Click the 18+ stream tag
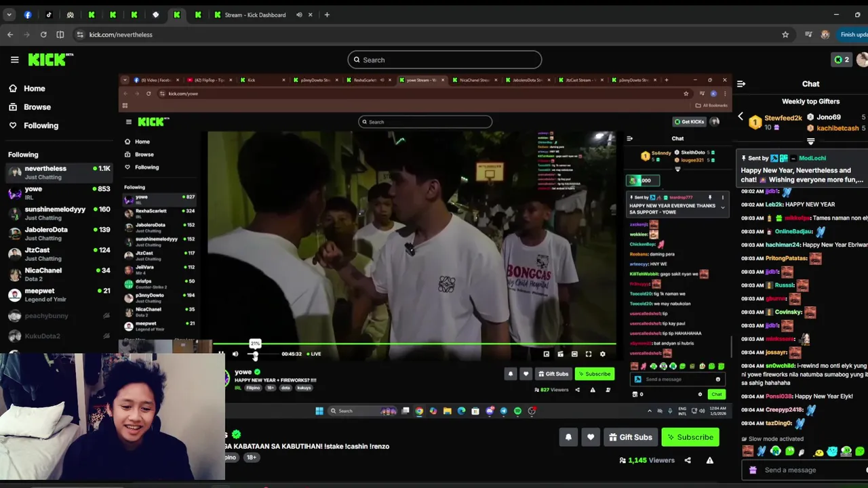Screen dimensions: 868x488 point(252,457)
